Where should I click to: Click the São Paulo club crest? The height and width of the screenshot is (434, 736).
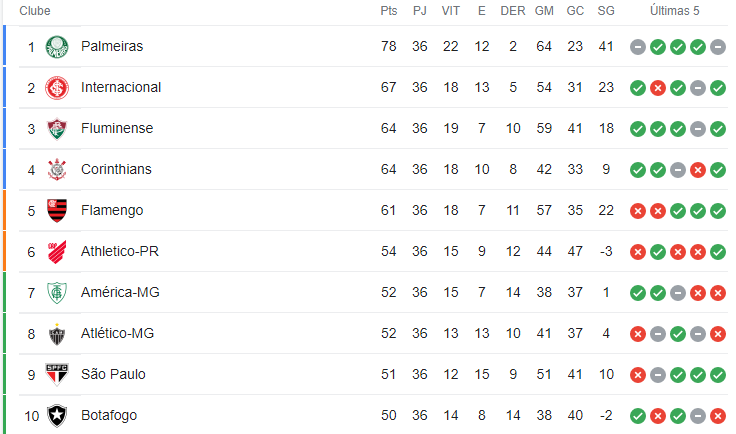coord(57,375)
